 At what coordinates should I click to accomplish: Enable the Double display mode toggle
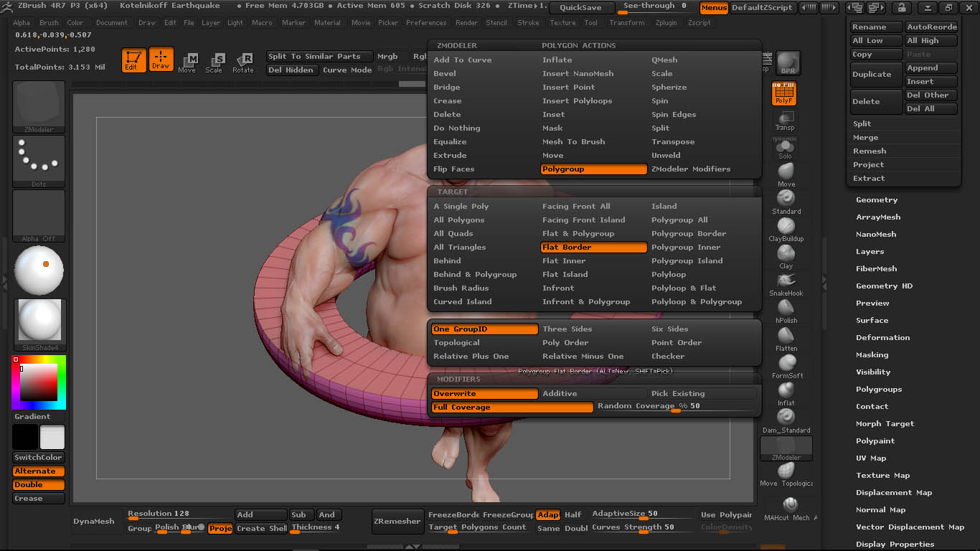38,484
